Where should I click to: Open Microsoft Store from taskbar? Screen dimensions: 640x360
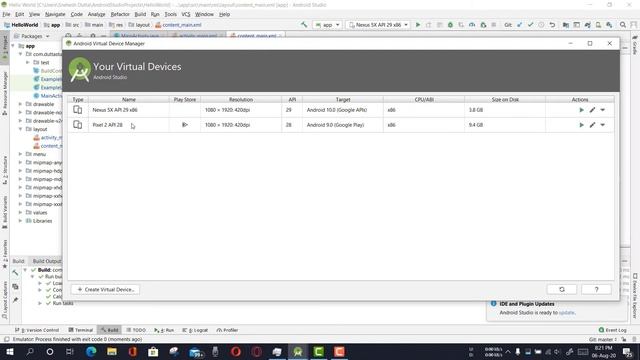coord(153,351)
